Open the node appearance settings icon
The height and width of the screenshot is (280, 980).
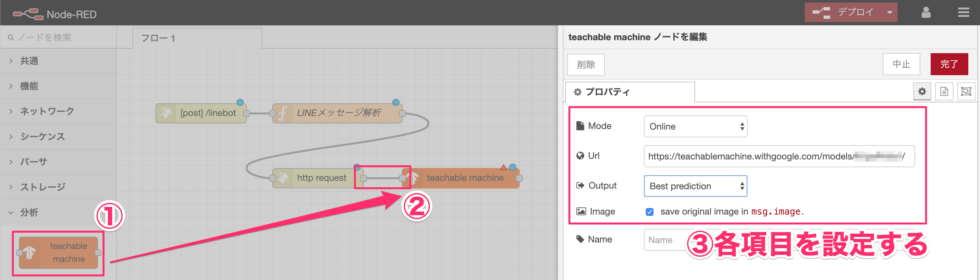tap(966, 92)
